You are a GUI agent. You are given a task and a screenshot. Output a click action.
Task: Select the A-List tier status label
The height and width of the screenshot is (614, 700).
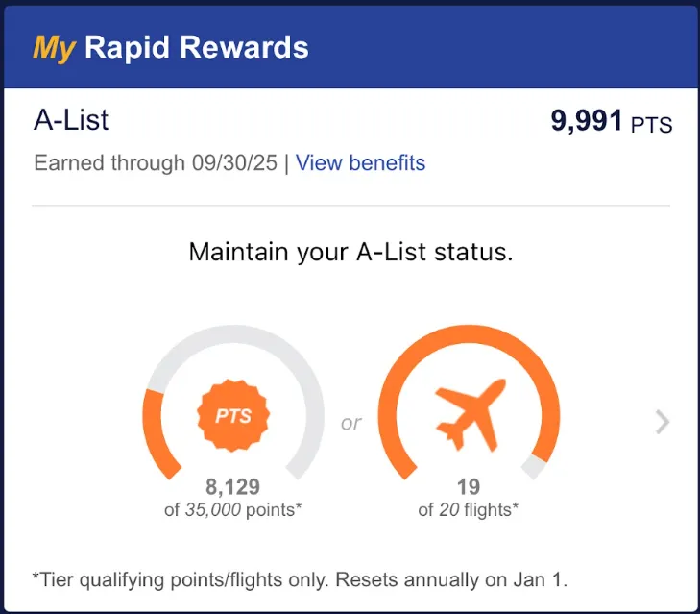(72, 120)
